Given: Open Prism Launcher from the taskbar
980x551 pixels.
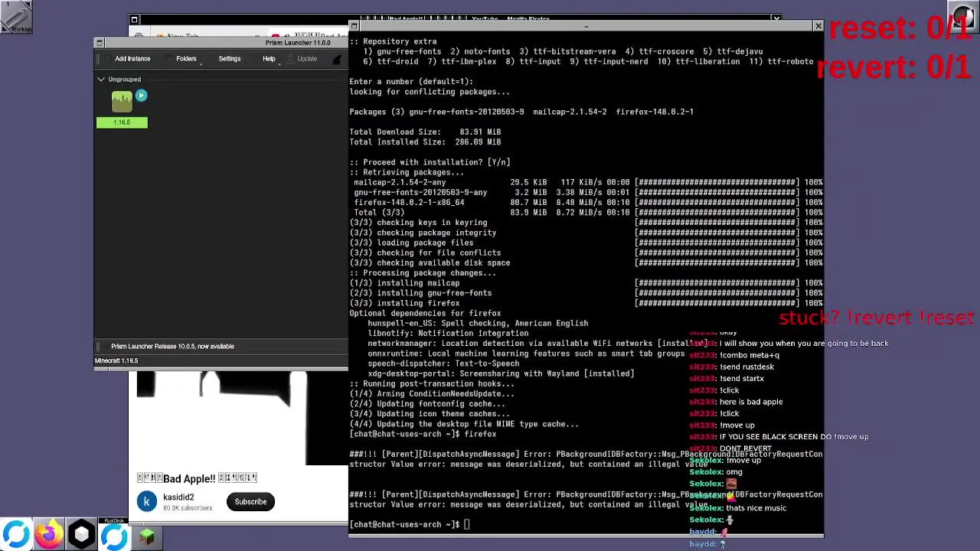Looking at the screenshot, I should (81, 535).
